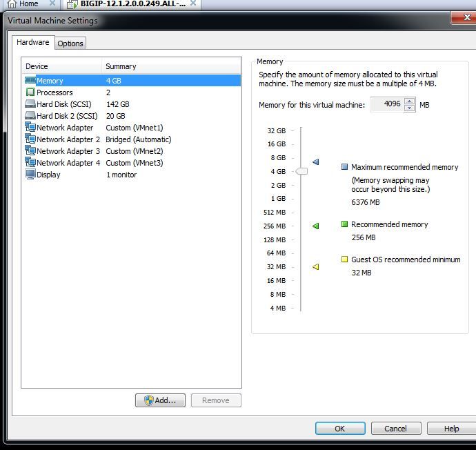Click the Bridged (Automatic) summary text
This screenshot has width=476, height=450.
(x=139, y=139)
